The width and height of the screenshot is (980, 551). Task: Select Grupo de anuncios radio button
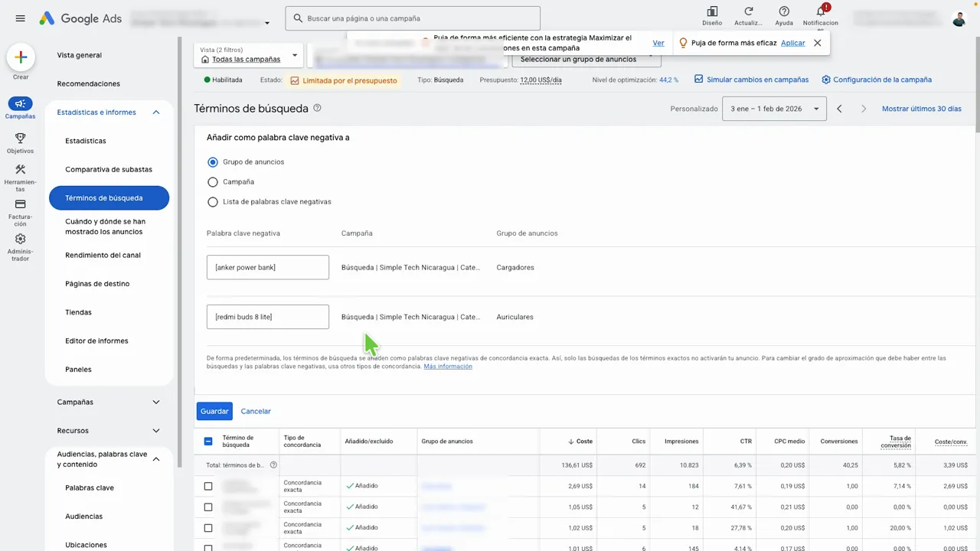[213, 162]
